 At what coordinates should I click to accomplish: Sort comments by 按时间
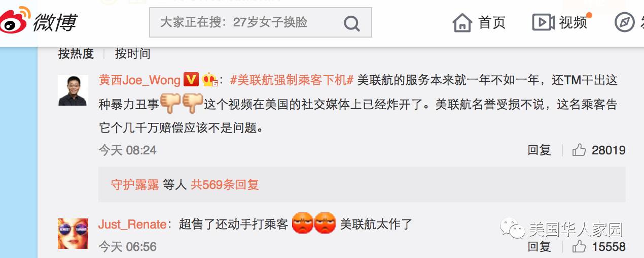133,53
